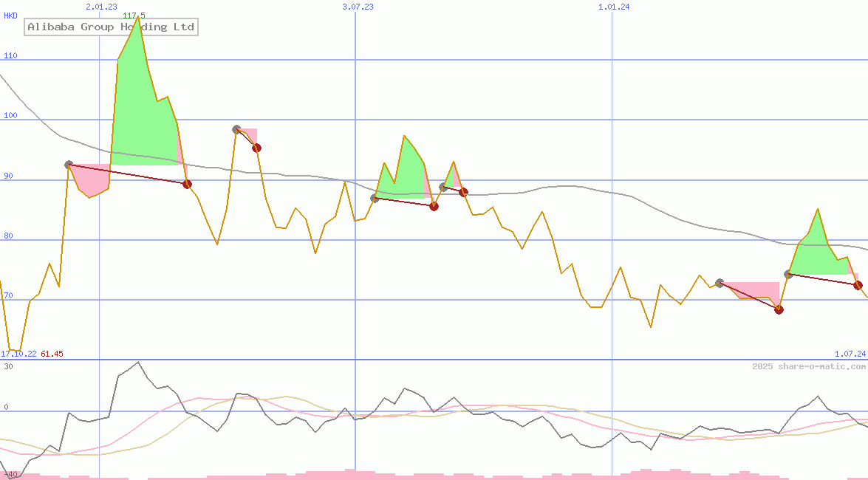Viewport: 868px width, 480px height.
Task: Select red marker just below the 98 peak
Action: (x=256, y=148)
